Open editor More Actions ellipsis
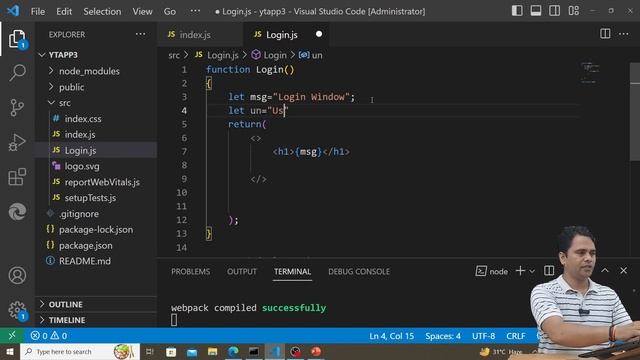This screenshot has height=360, width=640. 624,34
